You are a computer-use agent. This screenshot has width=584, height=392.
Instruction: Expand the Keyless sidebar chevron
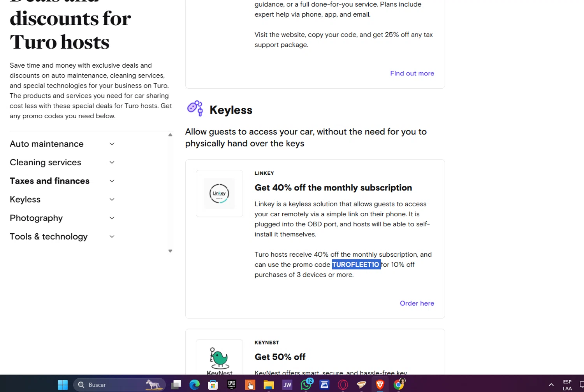(x=112, y=199)
